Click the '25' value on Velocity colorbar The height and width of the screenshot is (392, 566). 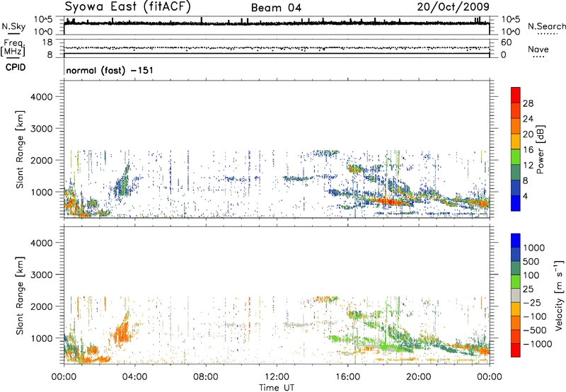[528, 289]
